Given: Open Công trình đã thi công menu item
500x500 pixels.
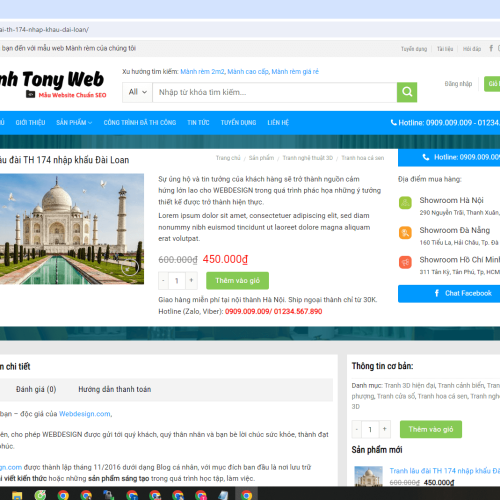Looking at the screenshot, I should [x=140, y=123].
